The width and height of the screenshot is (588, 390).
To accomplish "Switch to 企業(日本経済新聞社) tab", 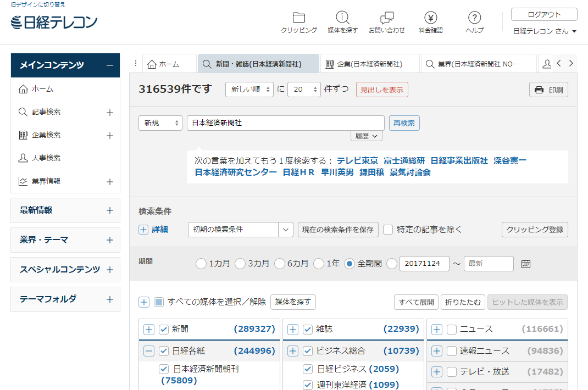I will pyautogui.click(x=370, y=64).
